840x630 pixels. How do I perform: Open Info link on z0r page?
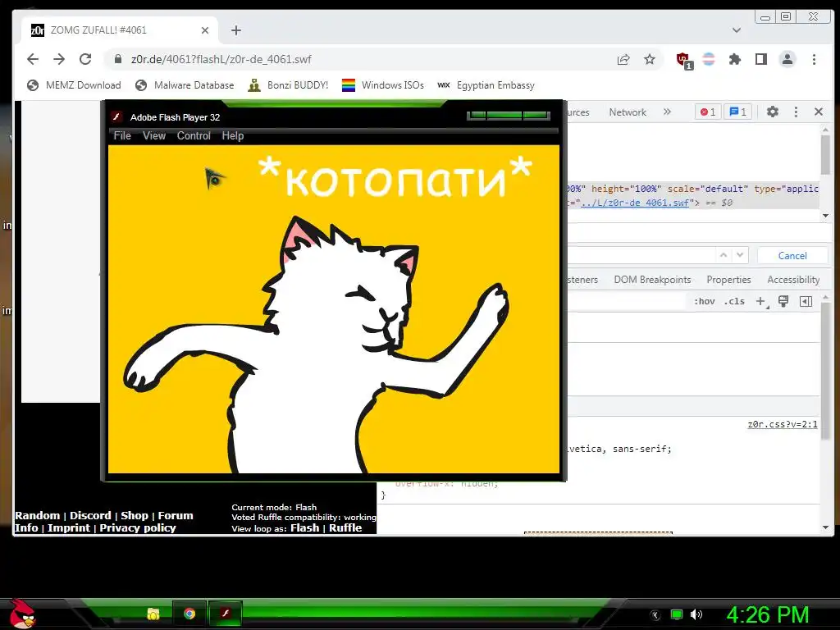[26, 527]
